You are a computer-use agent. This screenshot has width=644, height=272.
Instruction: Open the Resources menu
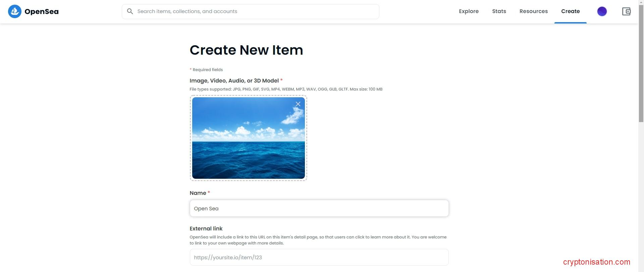click(x=533, y=11)
